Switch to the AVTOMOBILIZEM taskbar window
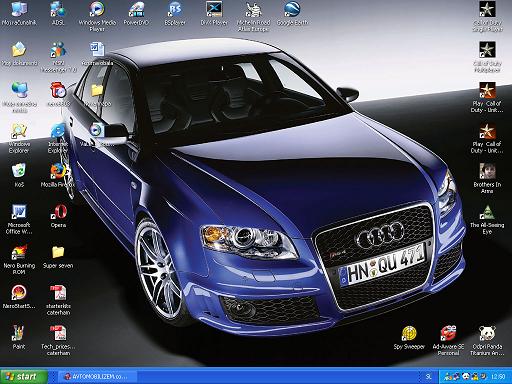The height and width of the screenshot is (384, 512). 98,377
